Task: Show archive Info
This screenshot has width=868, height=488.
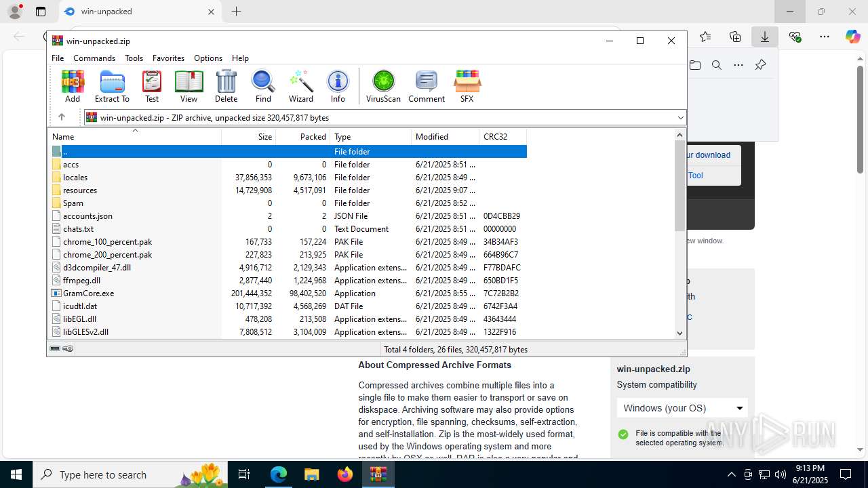Action: [x=338, y=86]
